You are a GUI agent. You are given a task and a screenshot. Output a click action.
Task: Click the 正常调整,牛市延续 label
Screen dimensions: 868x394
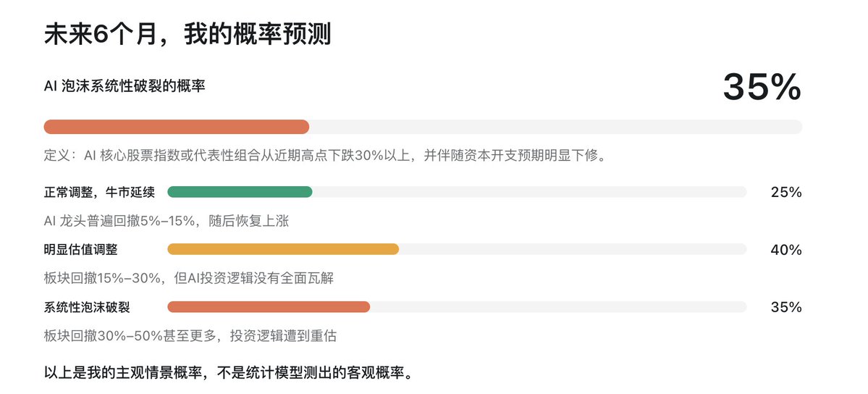tap(99, 192)
